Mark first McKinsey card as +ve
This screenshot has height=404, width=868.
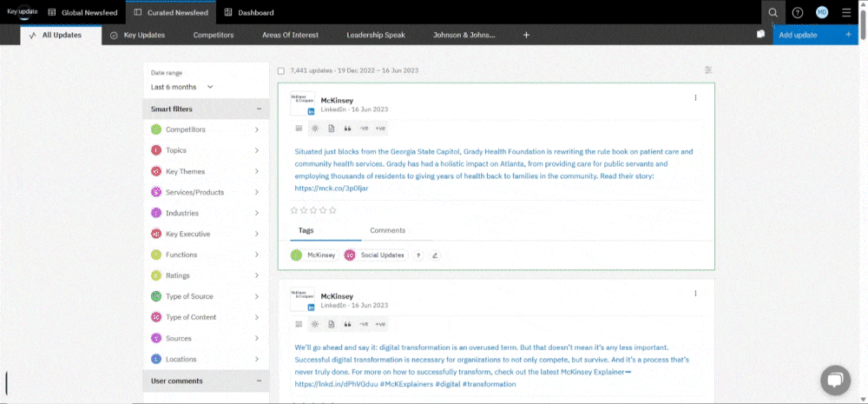380,128
